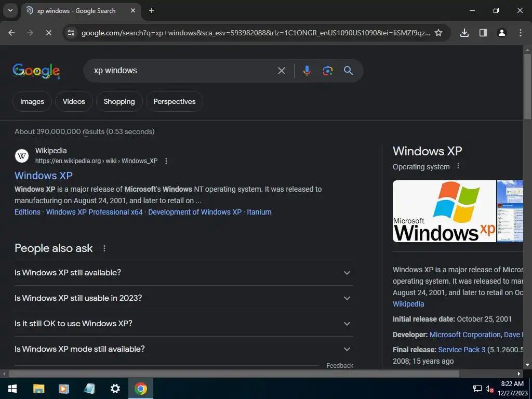This screenshot has height=399, width=532.
Task: Expand 'Is Windows XP still available?'
Action: [183, 273]
